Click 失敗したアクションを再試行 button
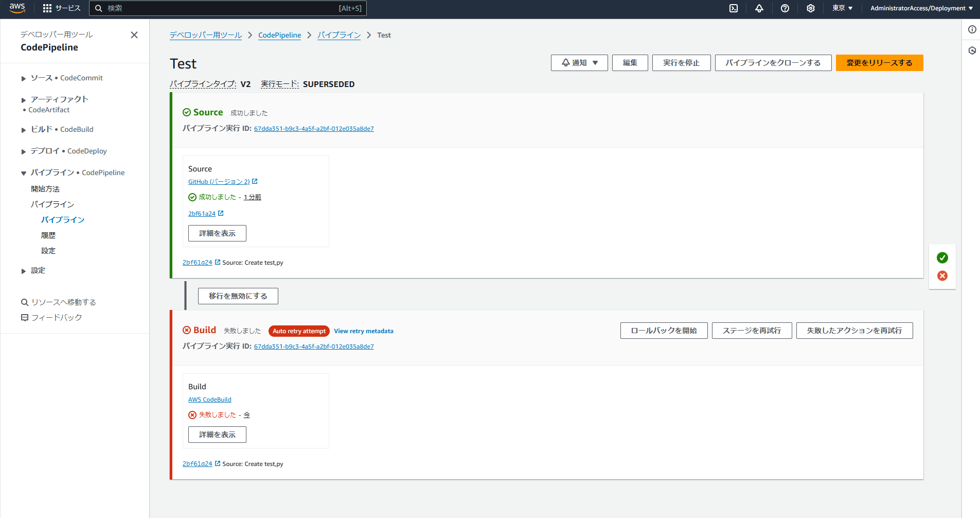 click(854, 331)
